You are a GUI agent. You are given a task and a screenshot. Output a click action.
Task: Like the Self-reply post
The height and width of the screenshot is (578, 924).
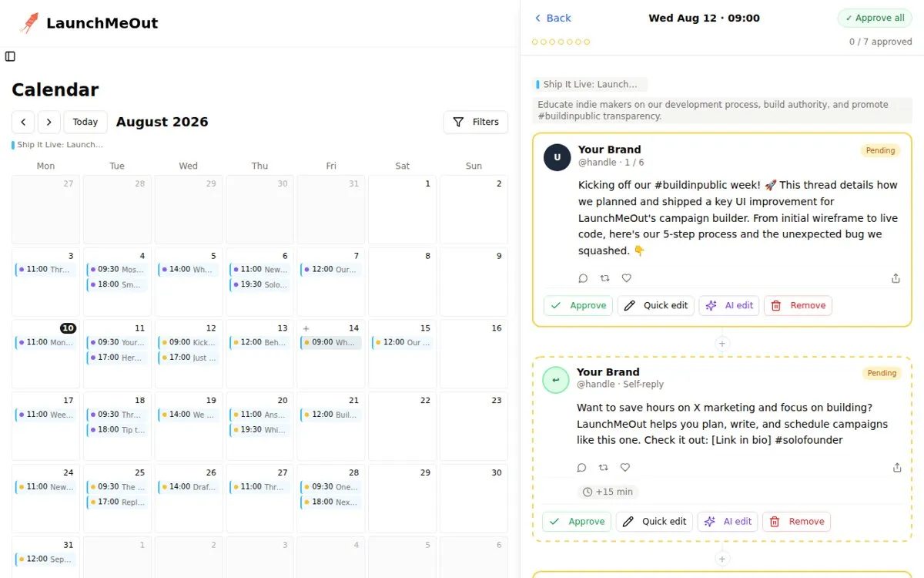pos(624,467)
